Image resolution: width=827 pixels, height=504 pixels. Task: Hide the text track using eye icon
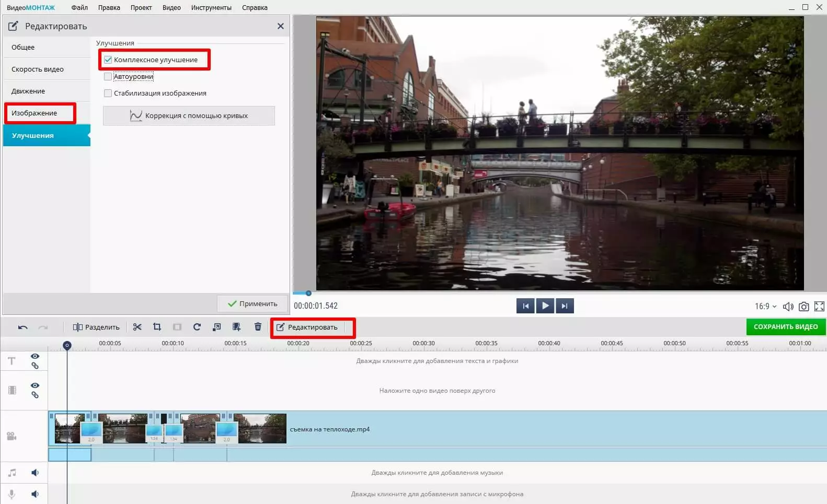pyautogui.click(x=35, y=356)
